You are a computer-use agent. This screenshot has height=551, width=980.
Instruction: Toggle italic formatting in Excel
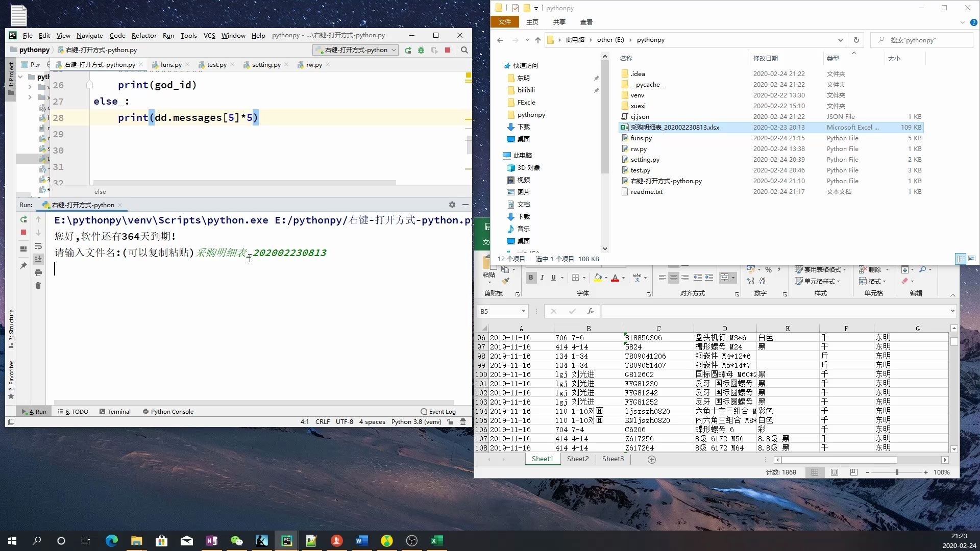click(x=542, y=278)
